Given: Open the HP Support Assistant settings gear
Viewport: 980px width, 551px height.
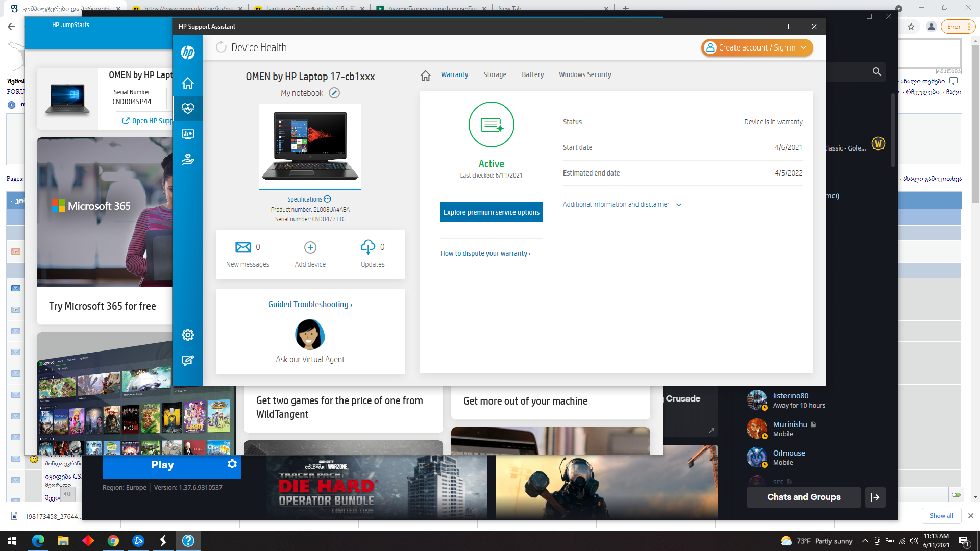Looking at the screenshot, I should click(x=188, y=335).
